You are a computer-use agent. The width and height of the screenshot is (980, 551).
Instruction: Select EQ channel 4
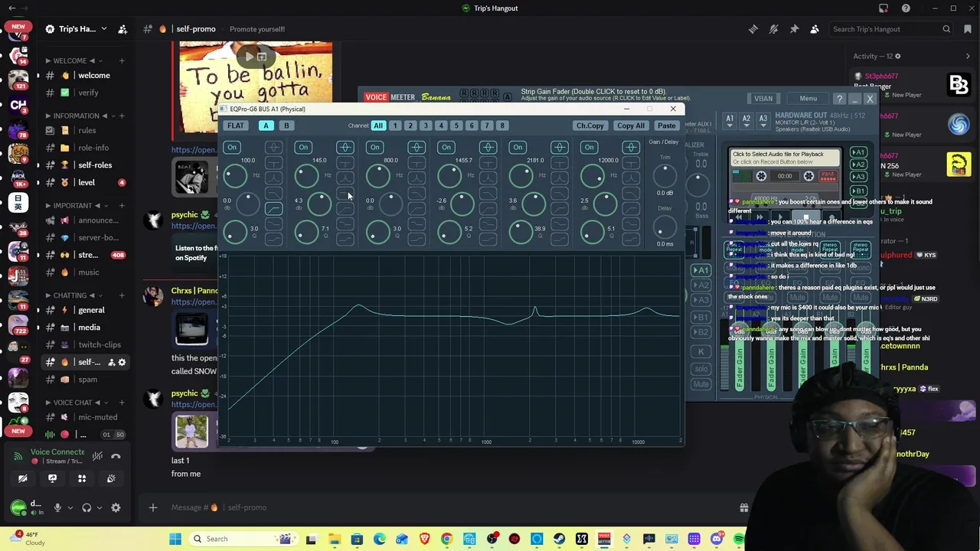(441, 126)
